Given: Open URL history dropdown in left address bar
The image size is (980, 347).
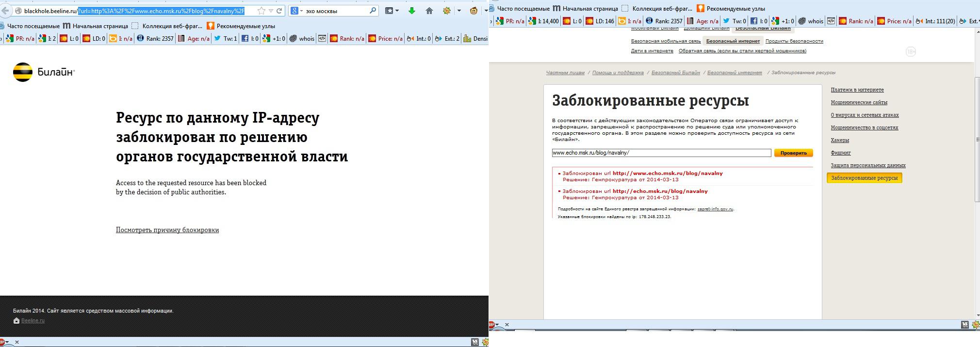Looking at the screenshot, I should [271, 11].
